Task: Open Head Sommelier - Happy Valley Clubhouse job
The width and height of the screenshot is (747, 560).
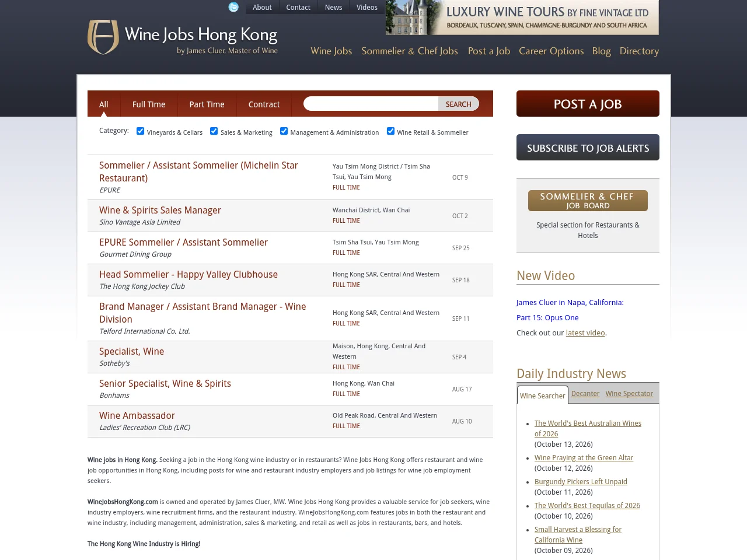Action: [x=189, y=274]
